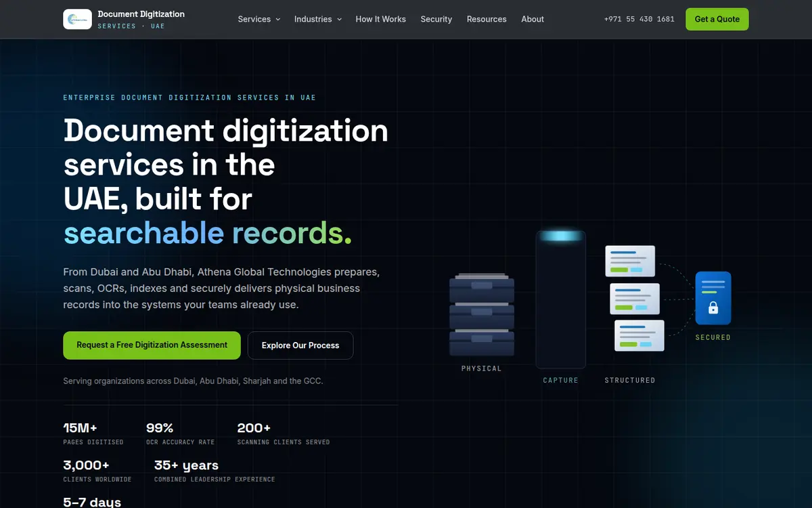
Task: Navigate to the About page
Action: pyautogui.click(x=533, y=19)
